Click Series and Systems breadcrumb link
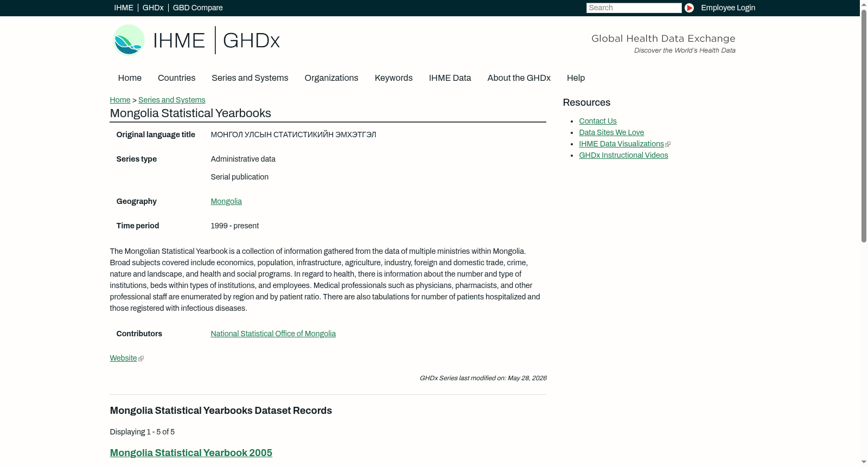868x467 pixels. pos(171,100)
